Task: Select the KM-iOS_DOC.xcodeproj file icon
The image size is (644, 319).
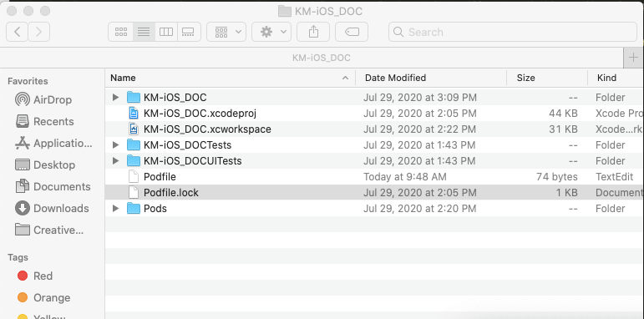Action: (x=134, y=113)
